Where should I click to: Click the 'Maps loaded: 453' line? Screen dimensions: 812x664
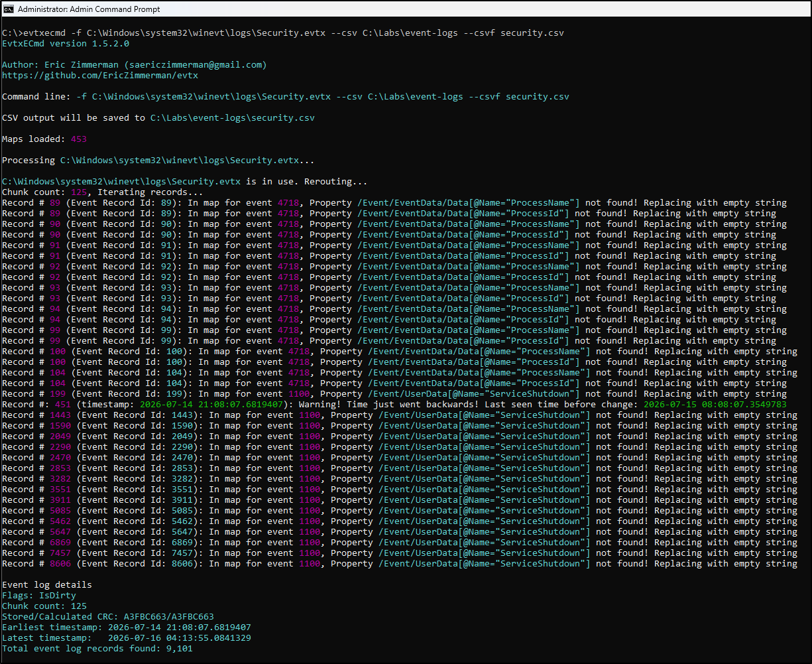click(x=44, y=139)
